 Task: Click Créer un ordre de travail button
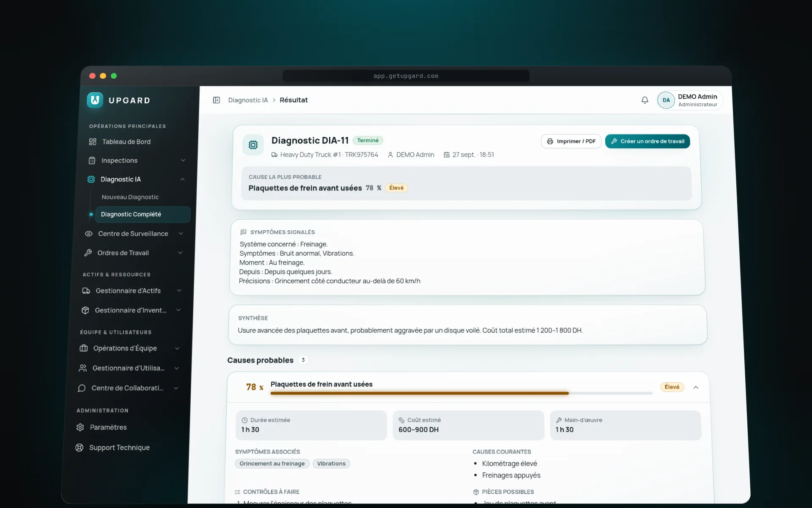tap(647, 141)
